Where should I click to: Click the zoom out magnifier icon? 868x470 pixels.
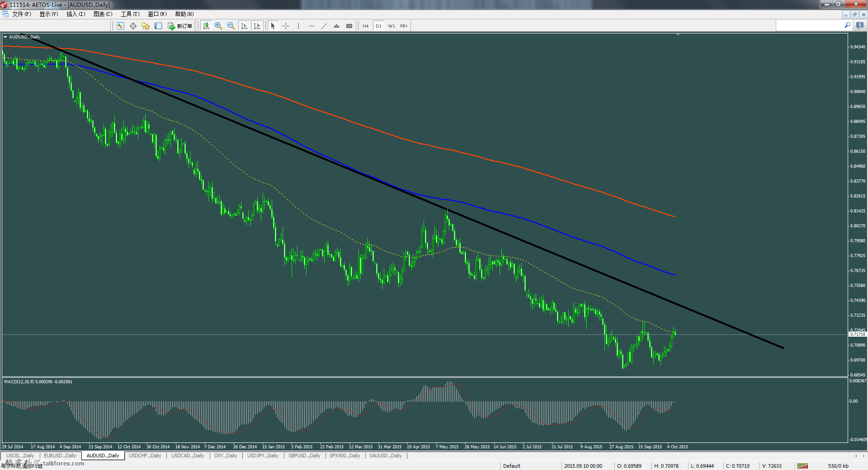(x=231, y=26)
